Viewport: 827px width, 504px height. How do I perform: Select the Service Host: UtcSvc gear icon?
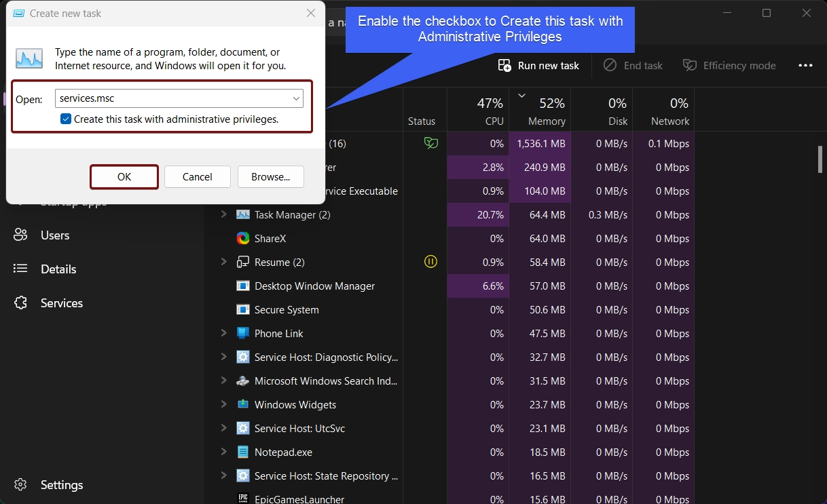click(x=243, y=429)
